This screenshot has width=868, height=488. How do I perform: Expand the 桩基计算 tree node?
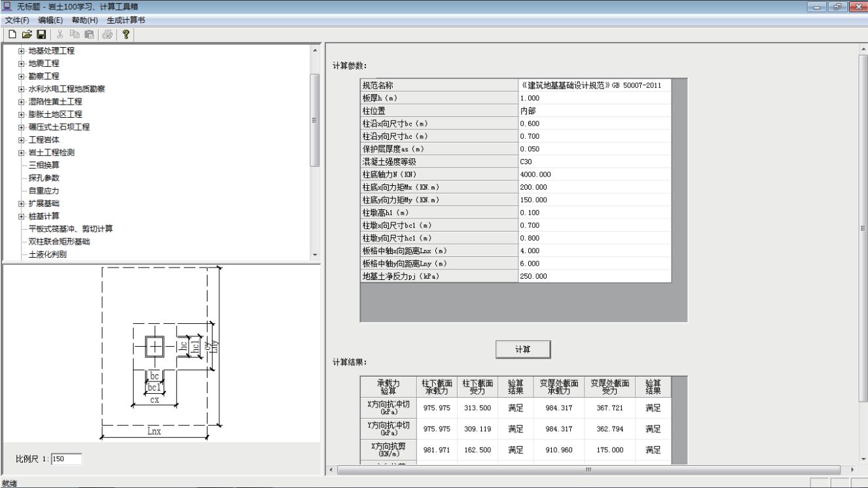click(x=22, y=217)
